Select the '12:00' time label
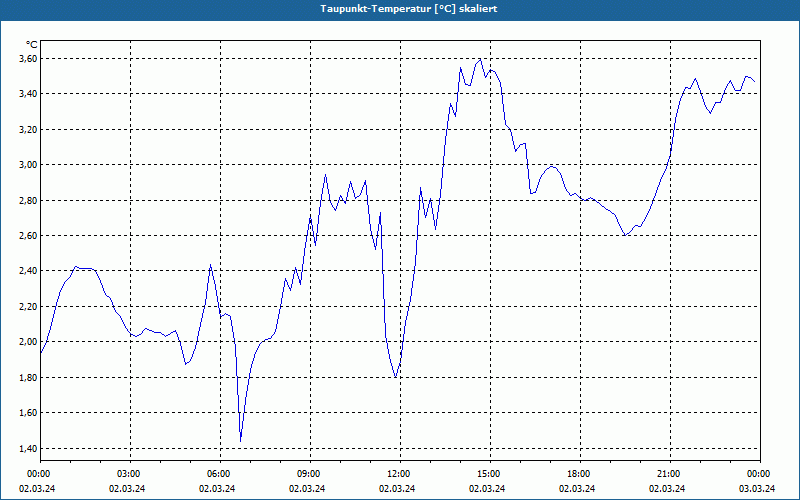800x500 pixels. (x=397, y=474)
